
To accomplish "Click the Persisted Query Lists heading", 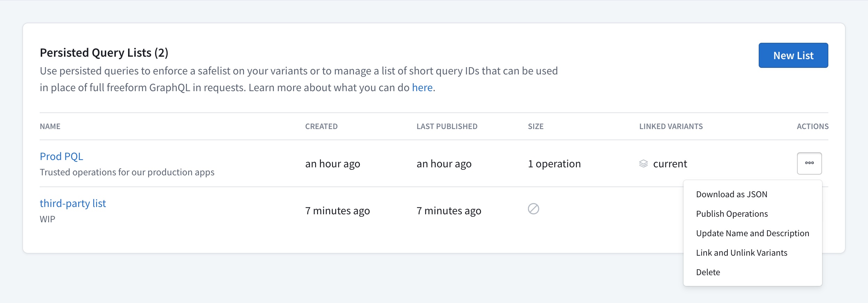I will (x=104, y=52).
